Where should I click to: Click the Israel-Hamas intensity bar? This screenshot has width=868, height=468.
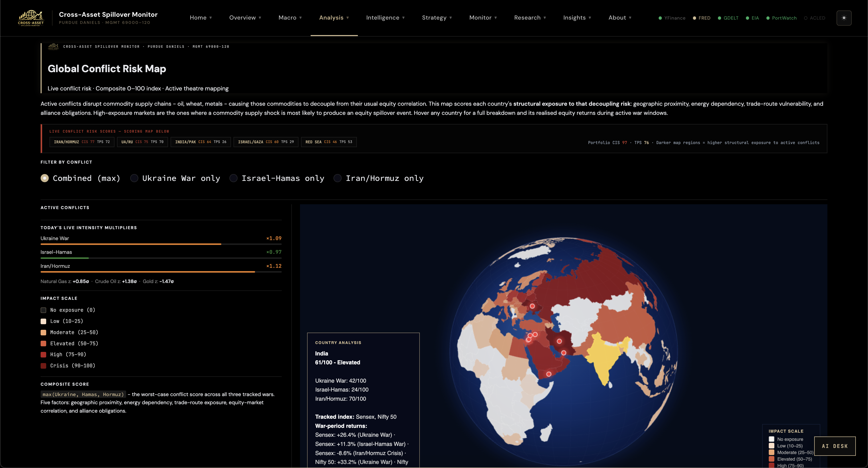coord(161,258)
